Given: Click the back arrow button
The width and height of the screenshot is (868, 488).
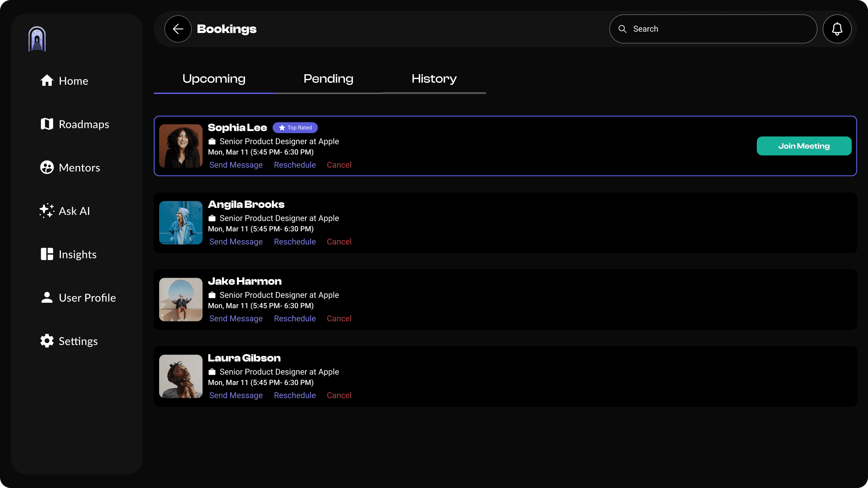Looking at the screenshot, I should [x=178, y=29].
